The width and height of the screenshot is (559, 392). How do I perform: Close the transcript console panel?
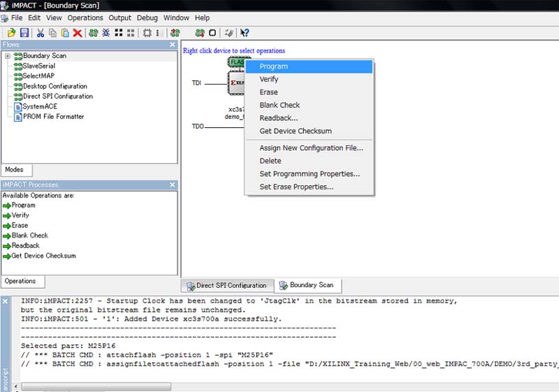coord(5,301)
